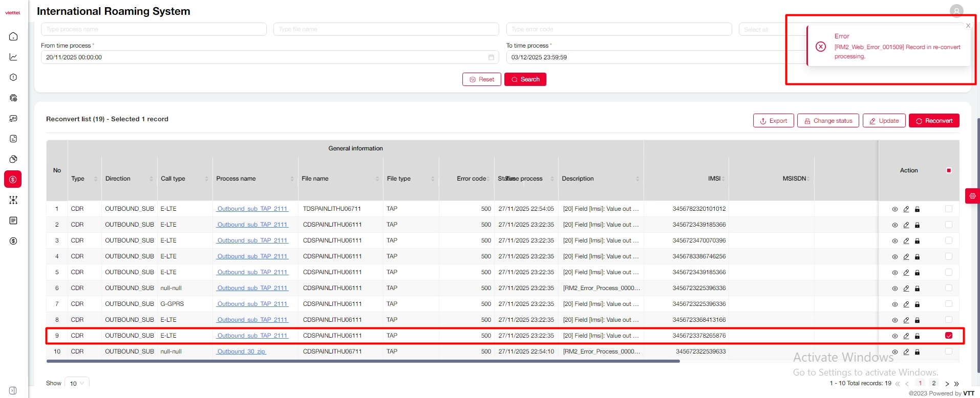Expand the sidebar with the bottom-left toggle
The image size is (980, 398).
point(13,390)
